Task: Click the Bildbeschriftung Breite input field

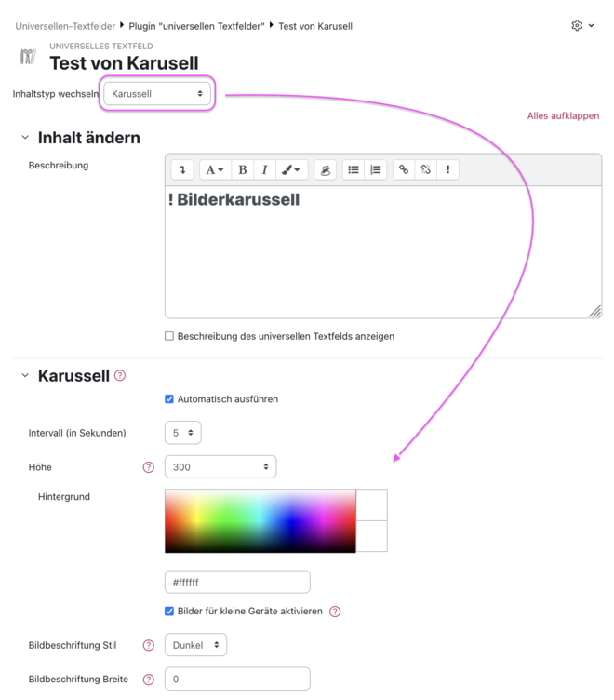Action: click(x=237, y=679)
